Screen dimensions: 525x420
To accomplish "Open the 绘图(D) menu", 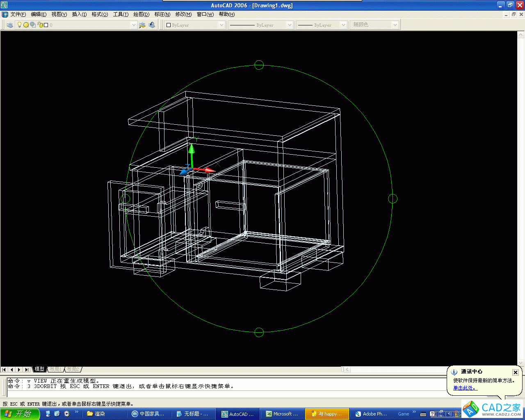I will tap(141, 14).
